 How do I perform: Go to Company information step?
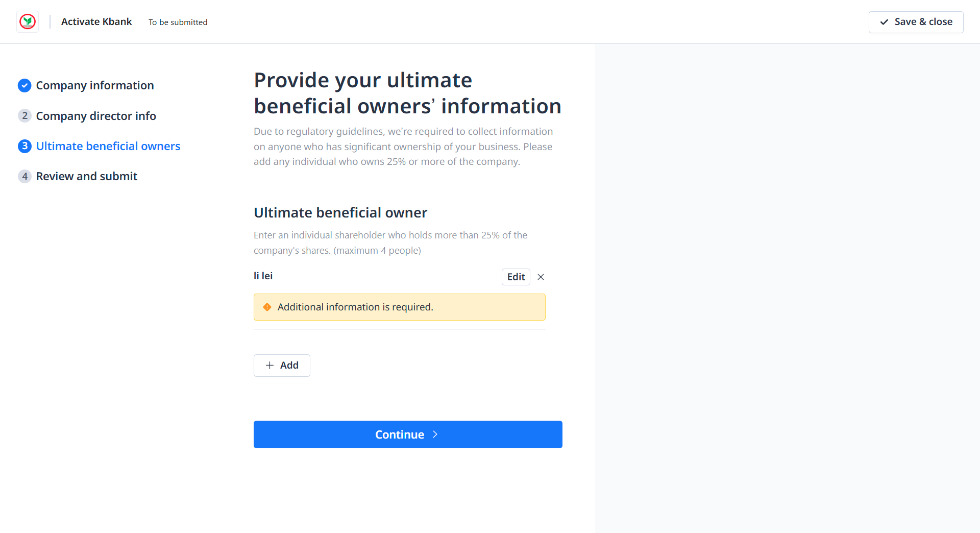(94, 85)
